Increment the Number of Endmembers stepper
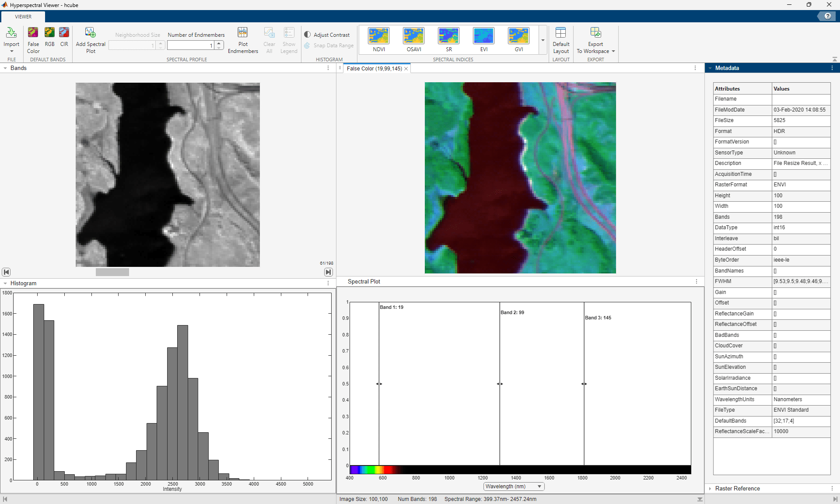This screenshot has height=504, width=840. [219, 42]
